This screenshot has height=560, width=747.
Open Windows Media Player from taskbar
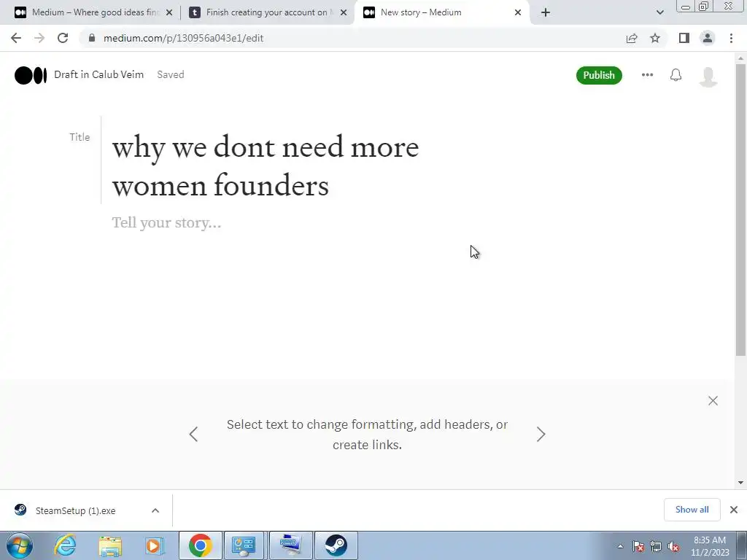(155, 545)
